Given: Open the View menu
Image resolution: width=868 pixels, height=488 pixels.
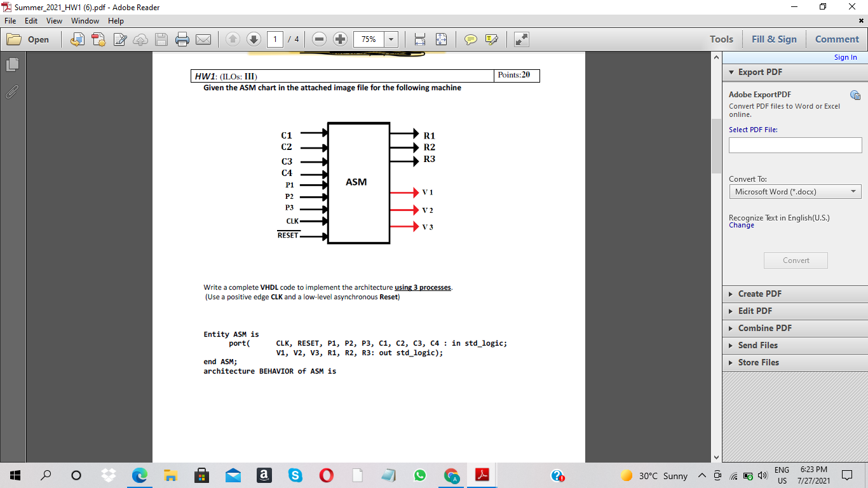Looking at the screenshot, I should [54, 20].
